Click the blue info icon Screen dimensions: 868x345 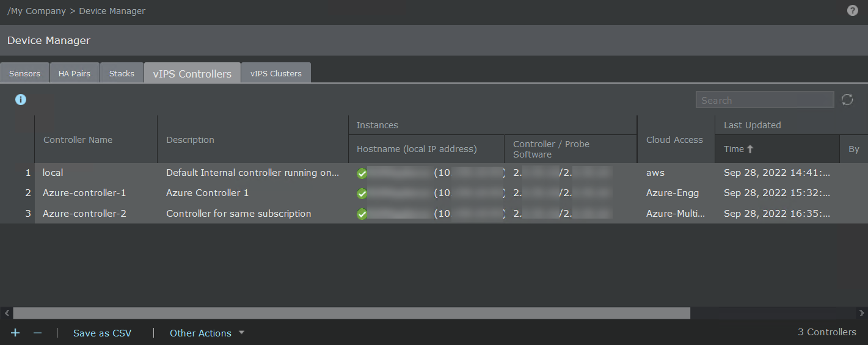coord(21,100)
